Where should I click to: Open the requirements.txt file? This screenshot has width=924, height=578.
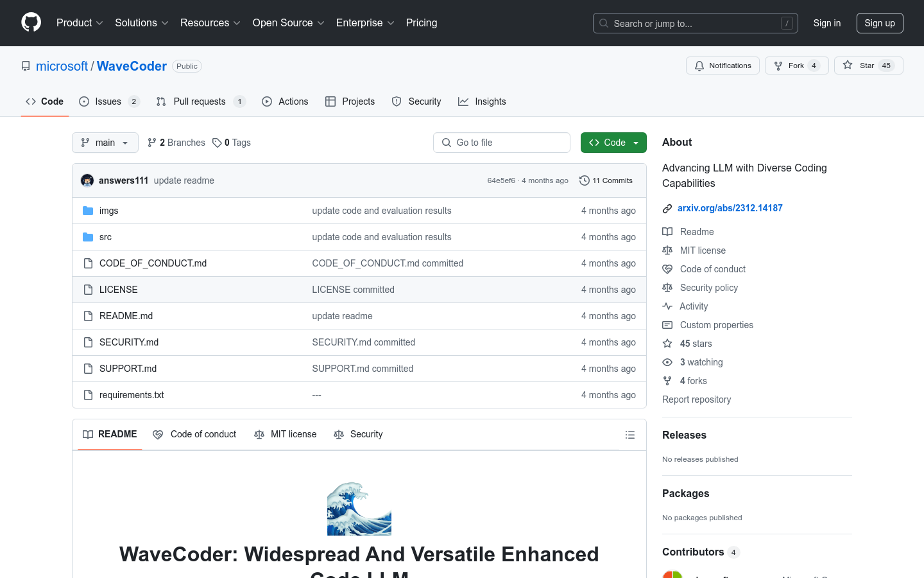132,395
